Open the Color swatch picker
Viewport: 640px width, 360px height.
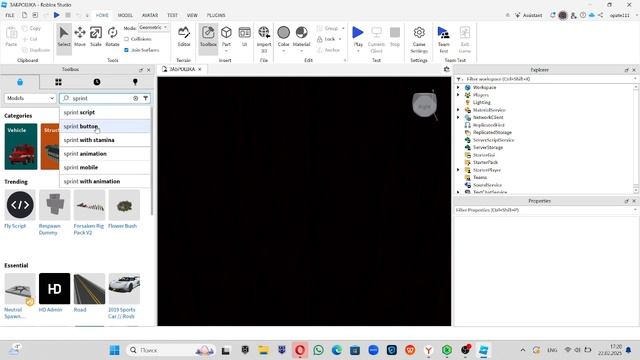(284, 33)
